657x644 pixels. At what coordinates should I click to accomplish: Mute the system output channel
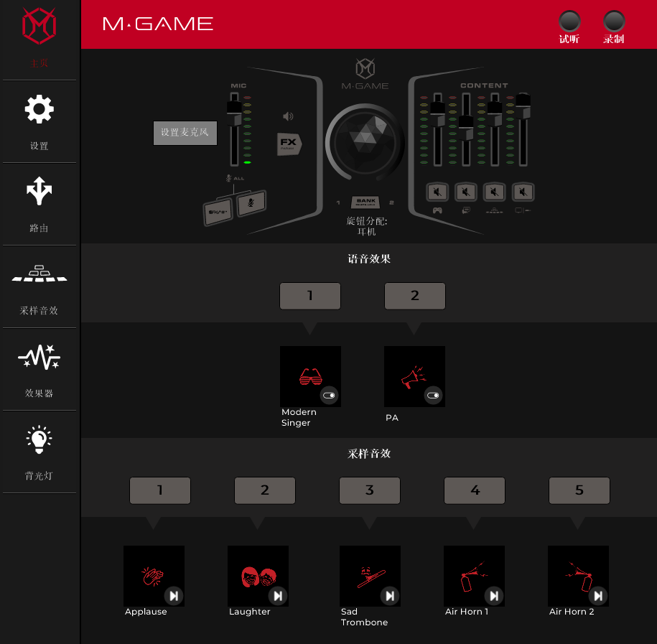(523, 192)
